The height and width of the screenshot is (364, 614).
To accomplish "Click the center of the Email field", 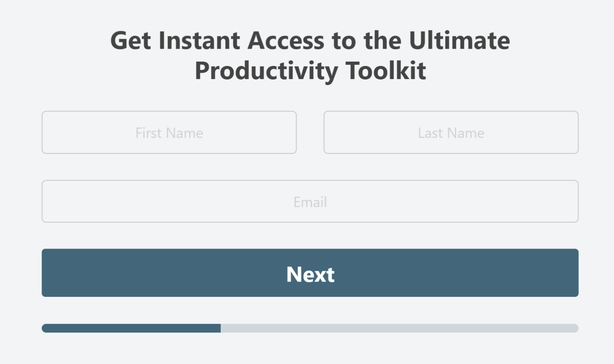I will [310, 201].
